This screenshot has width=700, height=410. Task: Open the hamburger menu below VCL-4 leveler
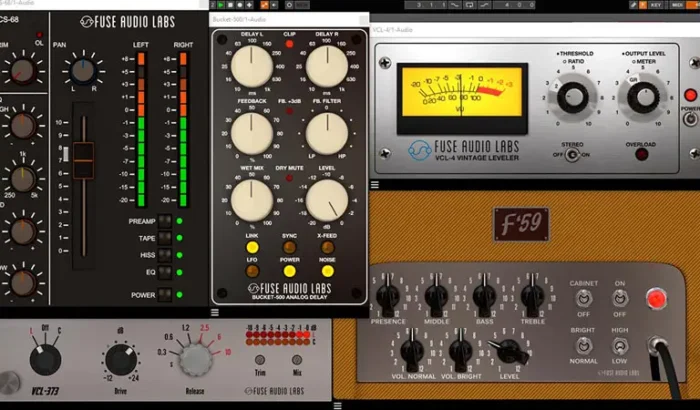tap(375, 185)
